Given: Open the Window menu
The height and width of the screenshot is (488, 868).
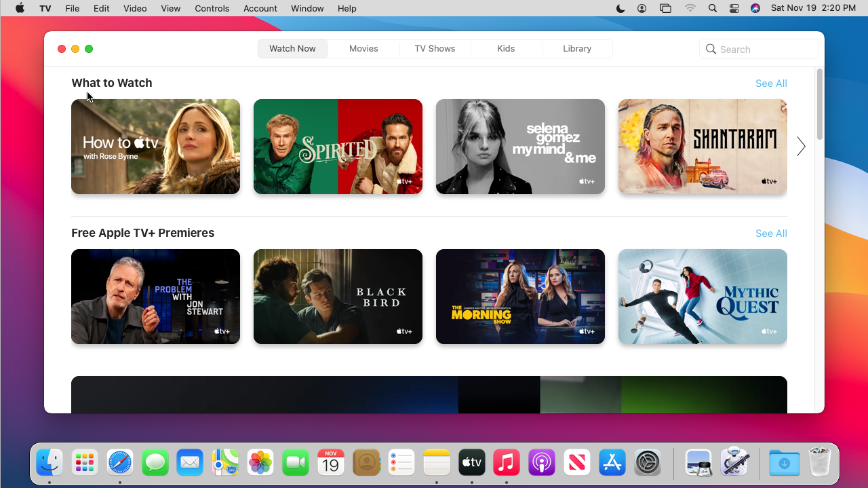Looking at the screenshot, I should tap(307, 8).
